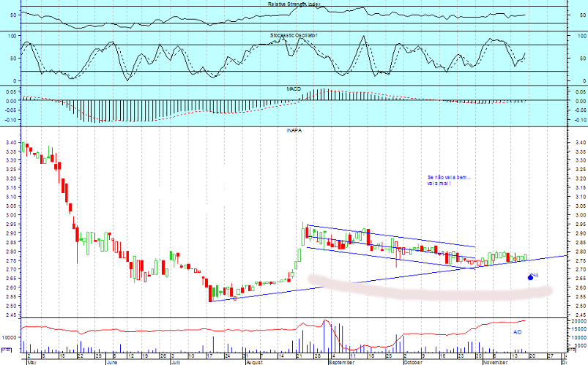Select the November month label
Screen dimensions: 588x365
[496, 362]
